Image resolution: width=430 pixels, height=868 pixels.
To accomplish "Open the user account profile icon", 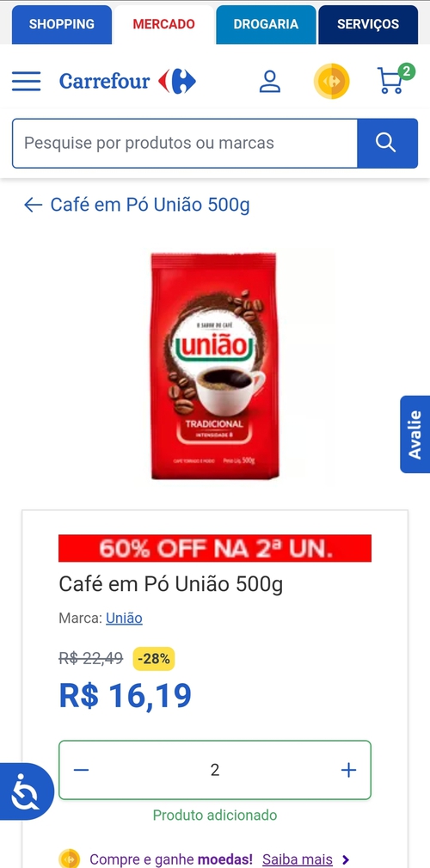I will pos(270,82).
